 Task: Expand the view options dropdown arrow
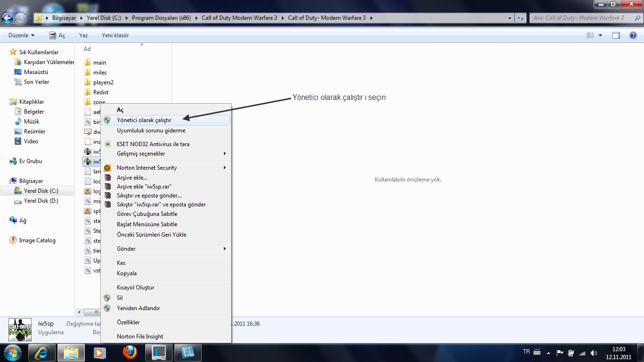tap(600, 35)
